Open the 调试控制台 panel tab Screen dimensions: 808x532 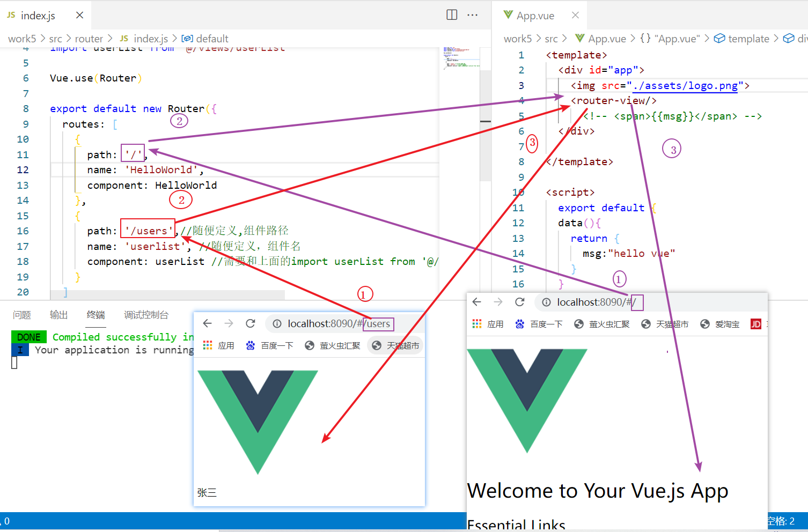pyautogui.click(x=146, y=315)
